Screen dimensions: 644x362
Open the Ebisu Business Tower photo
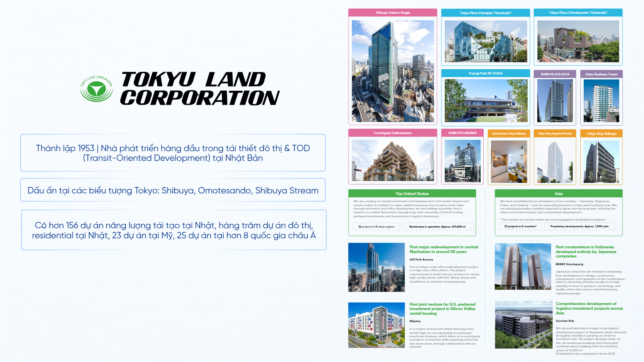click(601, 101)
